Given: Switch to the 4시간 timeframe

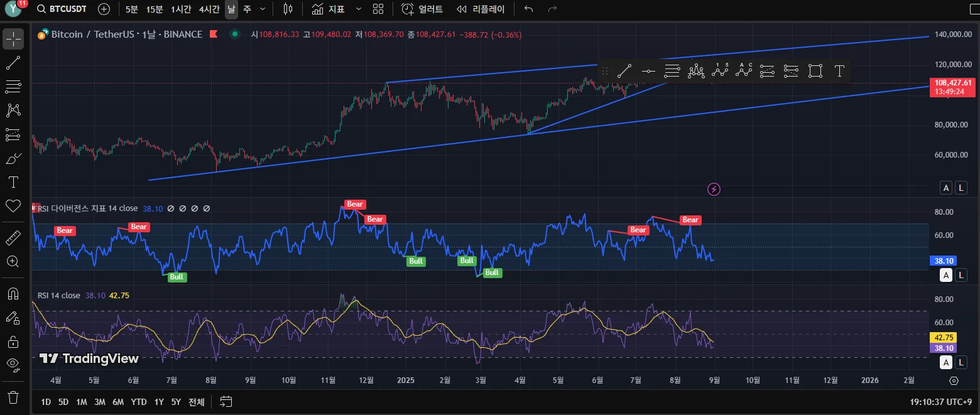Looking at the screenshot, I should pos(209,9).
